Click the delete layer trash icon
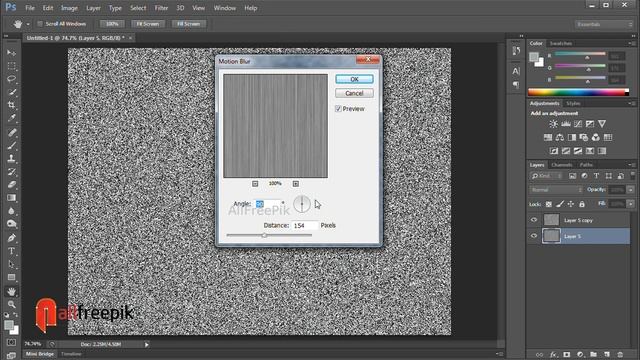640x360 pixels. coord(620,355)
